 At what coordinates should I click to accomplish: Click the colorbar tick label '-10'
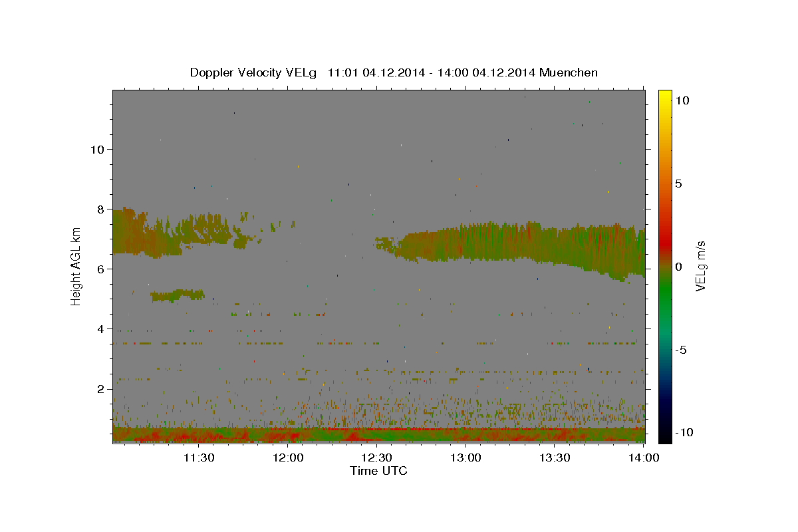pos(684,432)
